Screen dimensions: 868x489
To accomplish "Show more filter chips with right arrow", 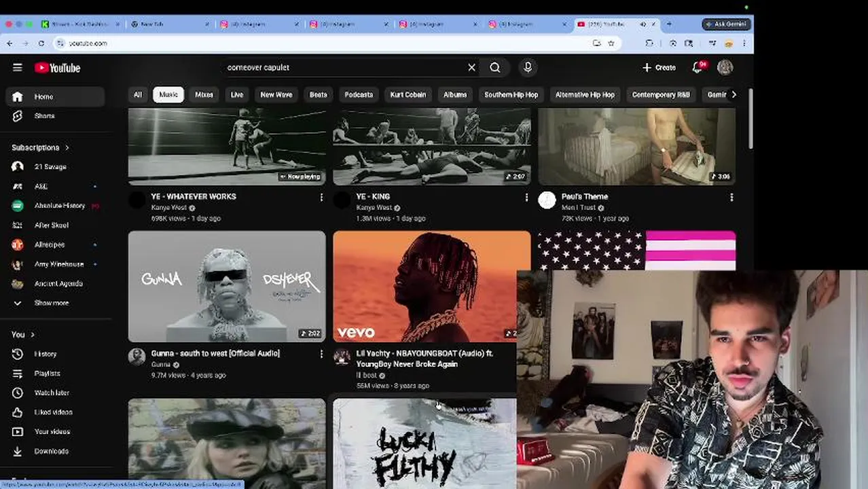I will click(734, 94).
